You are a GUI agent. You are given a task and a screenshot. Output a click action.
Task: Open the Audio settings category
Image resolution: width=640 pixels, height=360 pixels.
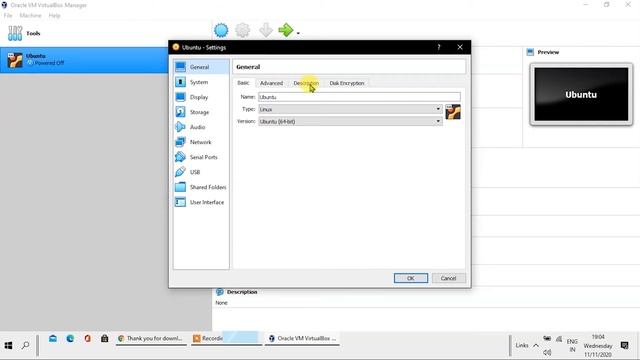coord(201,127)
